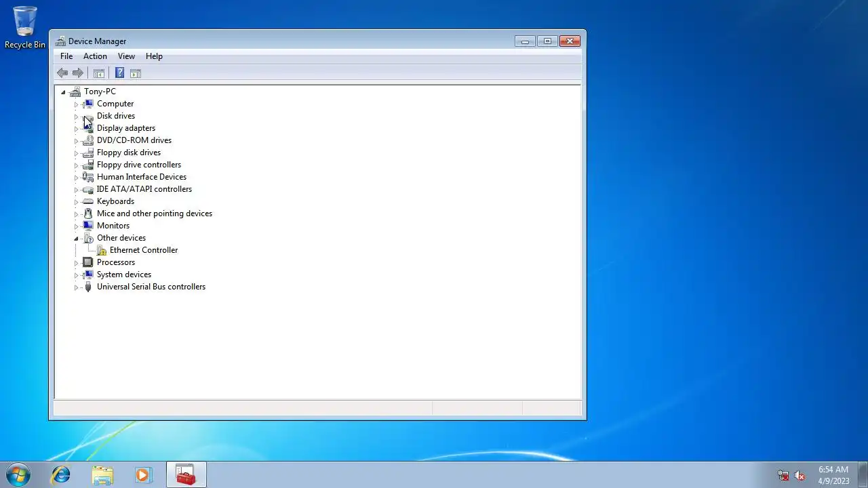Select the Tony-PC label
Image resolution: width=868 pixels, height=488 pixels.
[100, 91]
